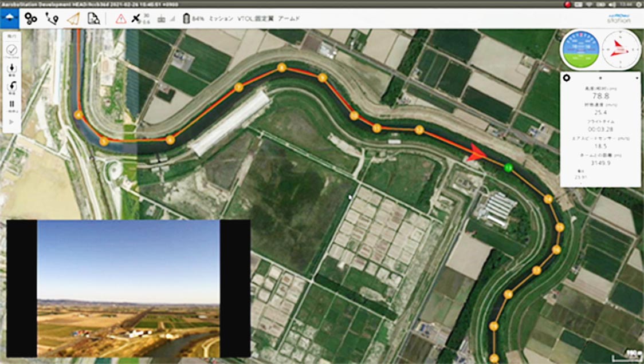Click the RC signal strength indicator

tap(165, 19)
